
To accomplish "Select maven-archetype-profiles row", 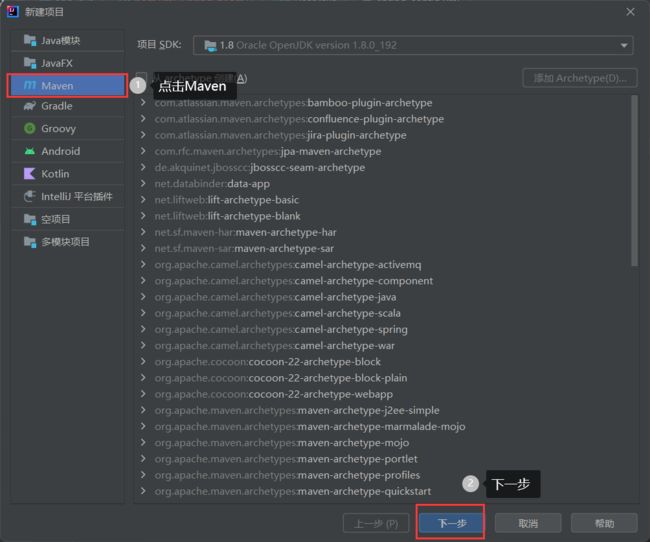I will [383, 474].
